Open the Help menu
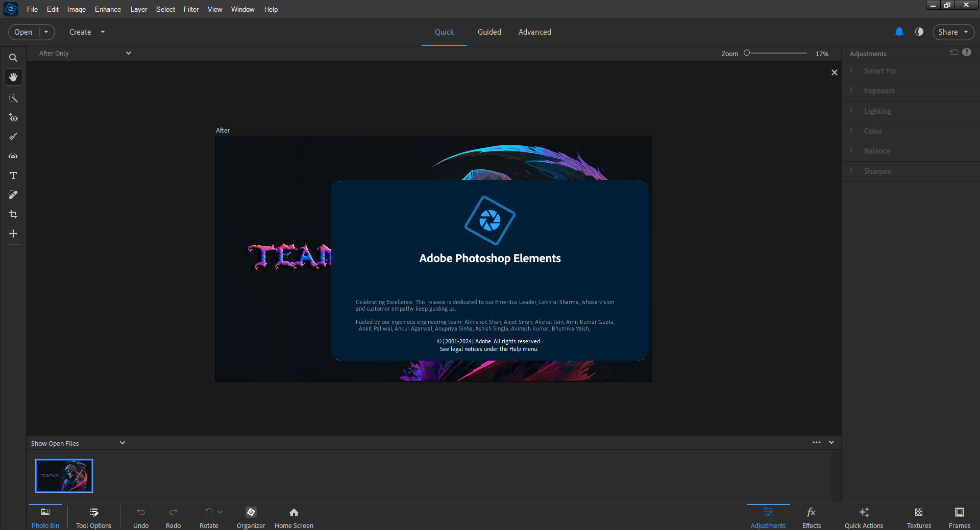The width and height of the screenshot is (980, 530). click(271, 9)
